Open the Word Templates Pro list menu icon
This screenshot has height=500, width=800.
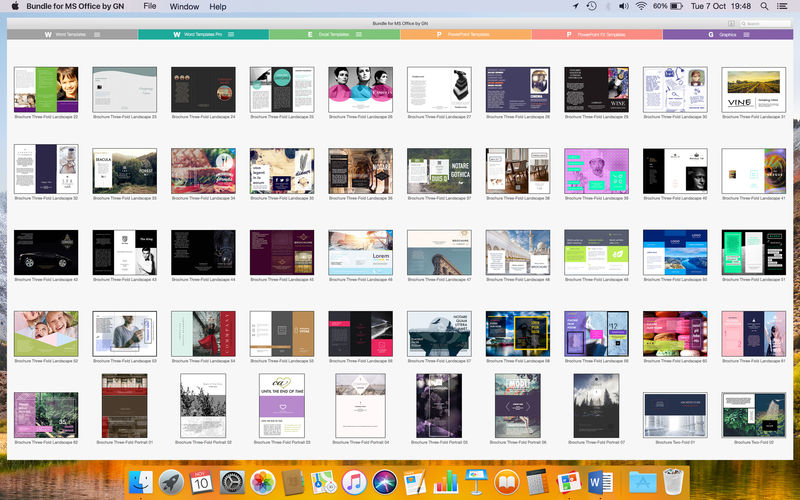(231, 35)
